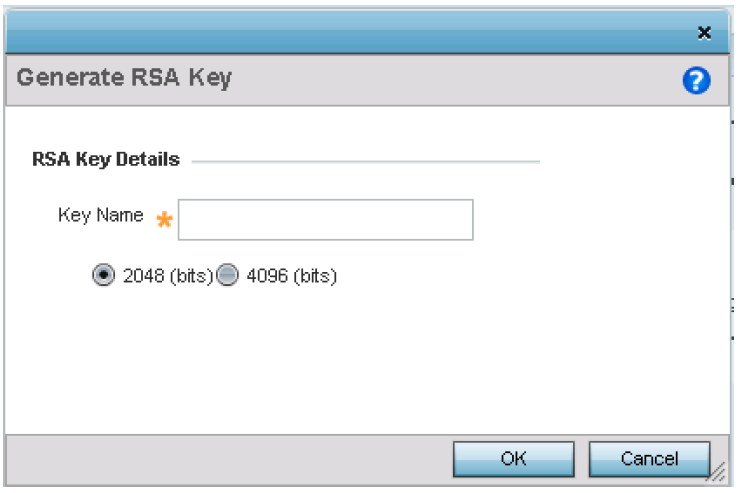Choose 4096-bit key size option
The width and height of the screenshot is (741, 493).
coord(227,275)
